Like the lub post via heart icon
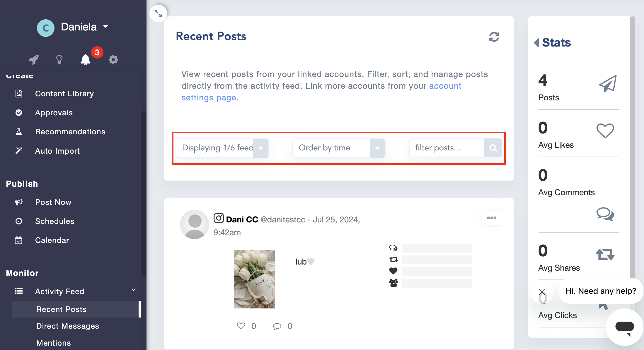Screen dimensions: 644x350 pyautogui.click(x=241, y=326)
